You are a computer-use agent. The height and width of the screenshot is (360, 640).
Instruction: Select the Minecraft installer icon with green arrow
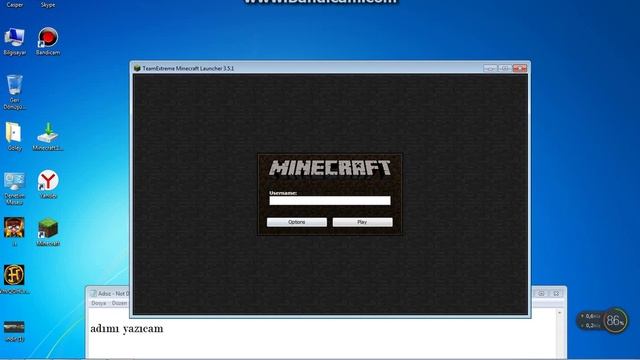click(x=48, y=136)
